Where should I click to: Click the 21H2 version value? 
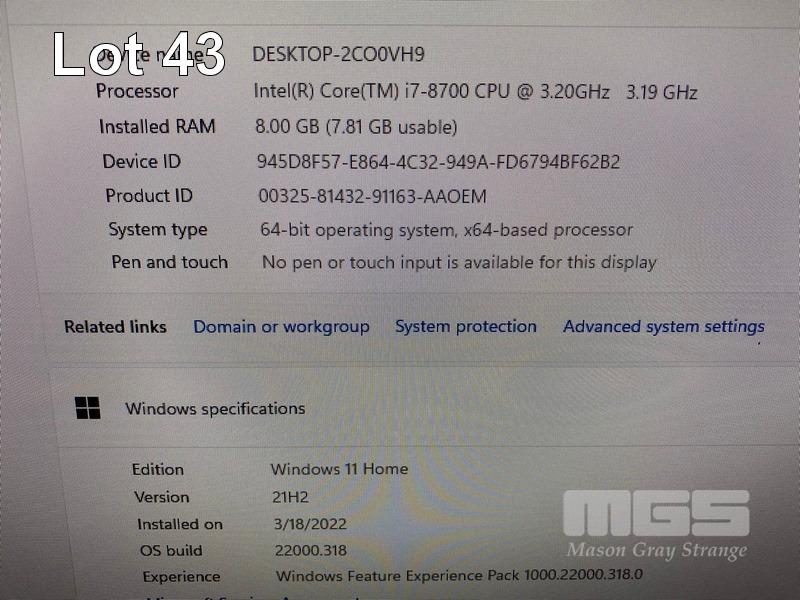click(290, 497)
